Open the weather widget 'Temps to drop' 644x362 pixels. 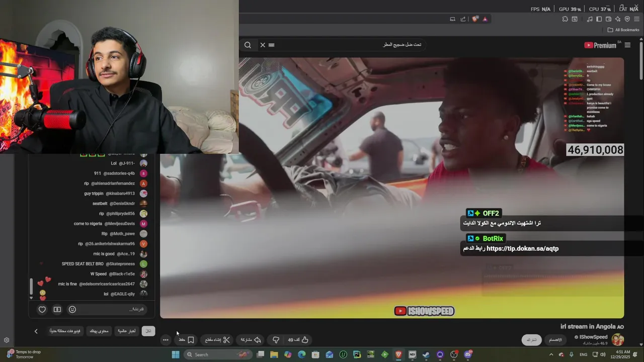[x=23, y=354]
